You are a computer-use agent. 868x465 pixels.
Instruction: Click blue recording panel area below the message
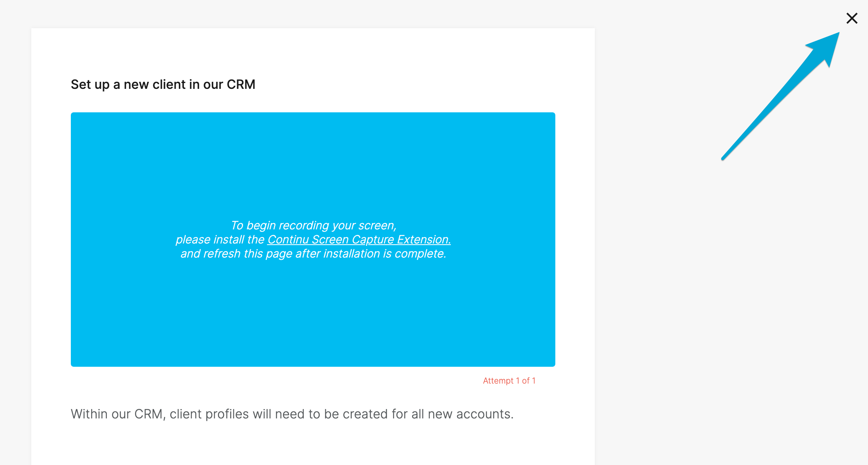coord(313,313)
